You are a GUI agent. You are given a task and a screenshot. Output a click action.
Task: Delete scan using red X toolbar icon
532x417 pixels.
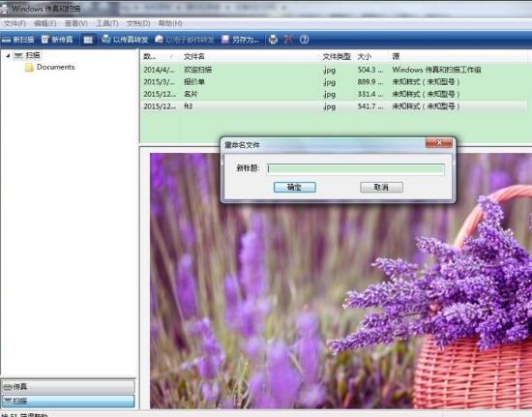coord(288,40)
